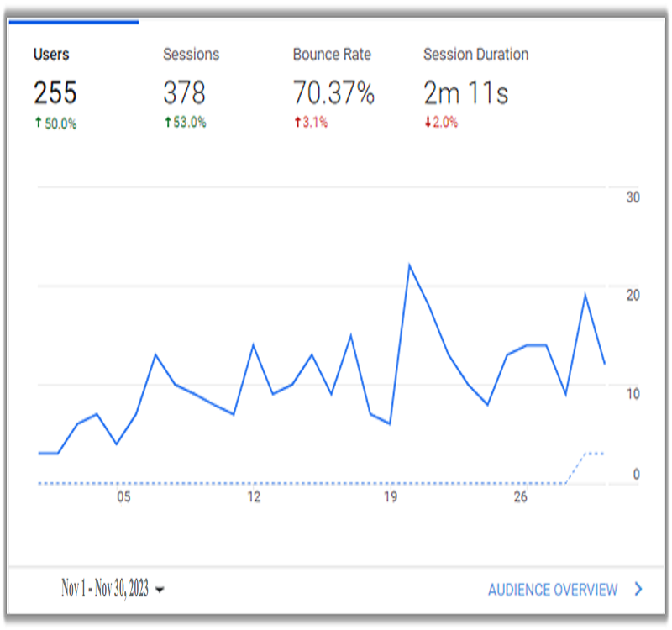Click the 255 users count value
Image resolution: width=672 pixels, height=630 pixels.
click(55, 92)
